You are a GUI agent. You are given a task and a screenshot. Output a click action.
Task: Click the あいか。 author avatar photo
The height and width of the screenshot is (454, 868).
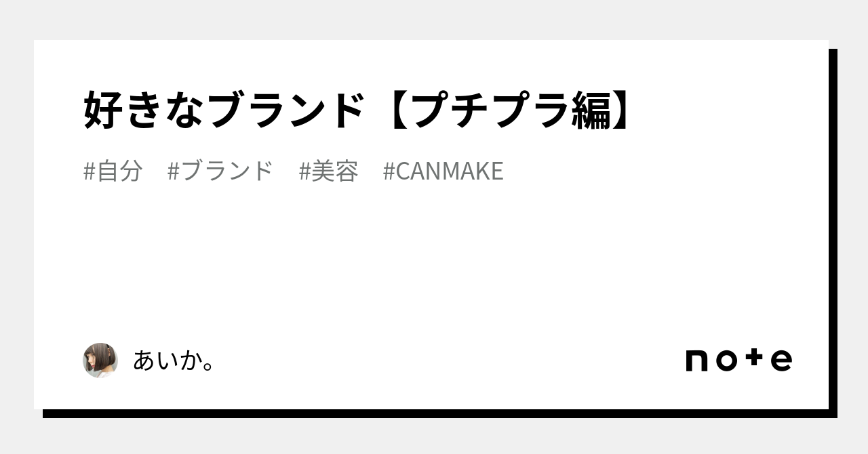(100, 360)
